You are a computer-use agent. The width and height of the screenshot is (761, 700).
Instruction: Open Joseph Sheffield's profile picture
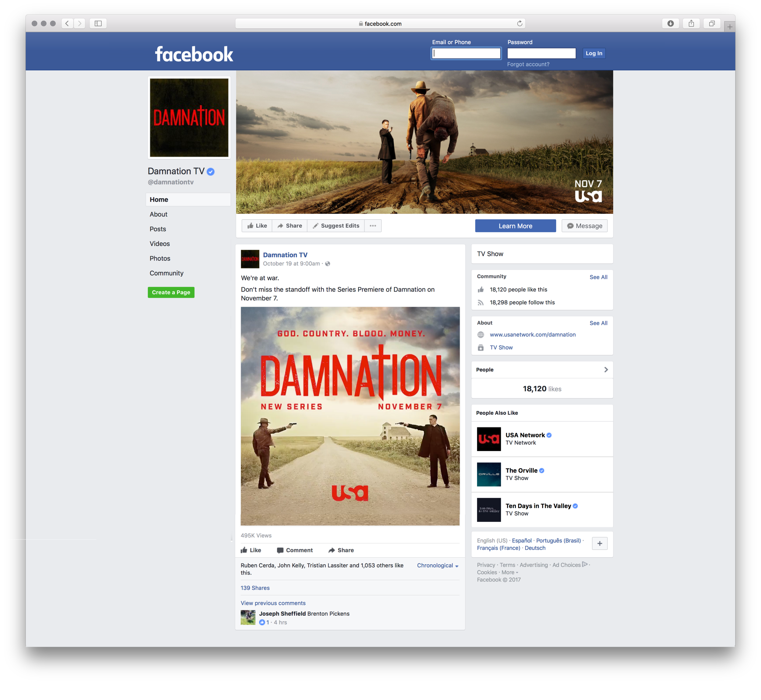[248, 618]
